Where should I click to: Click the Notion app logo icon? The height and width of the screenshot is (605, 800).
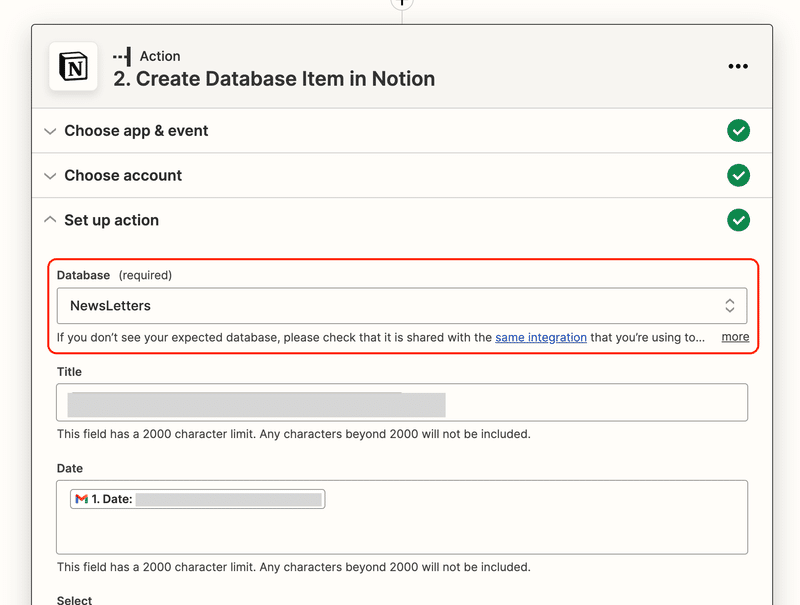(73, 66)
